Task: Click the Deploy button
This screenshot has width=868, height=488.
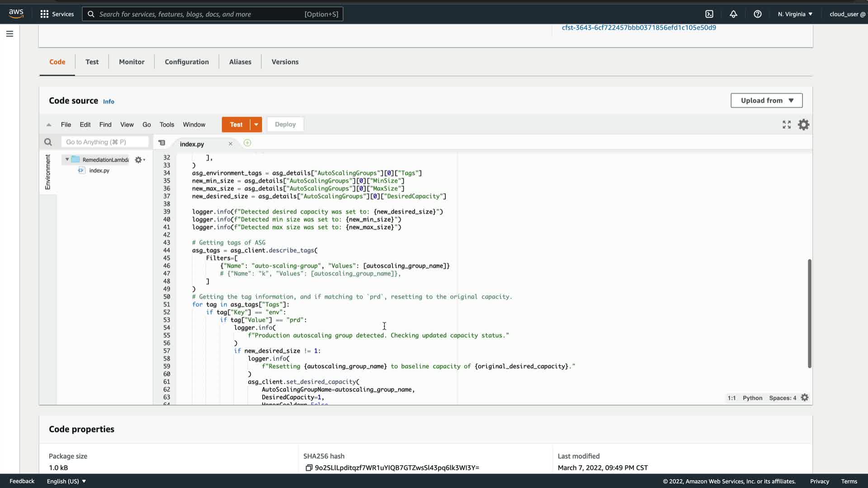Action: (x=285, y=125)
